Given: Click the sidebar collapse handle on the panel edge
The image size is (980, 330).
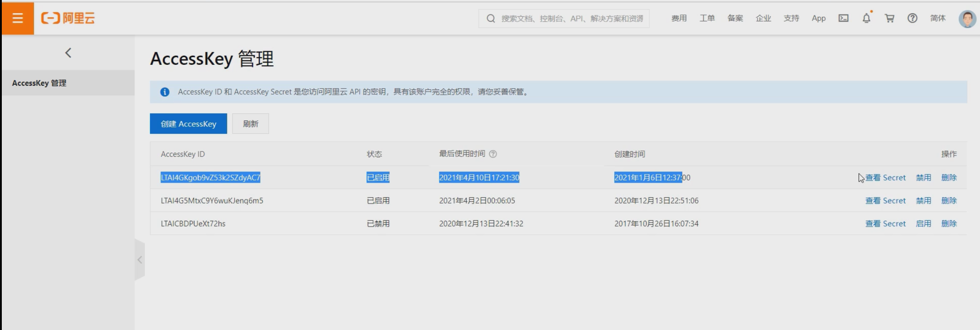Looking at the screenshot, I should (x=140, y=260).
